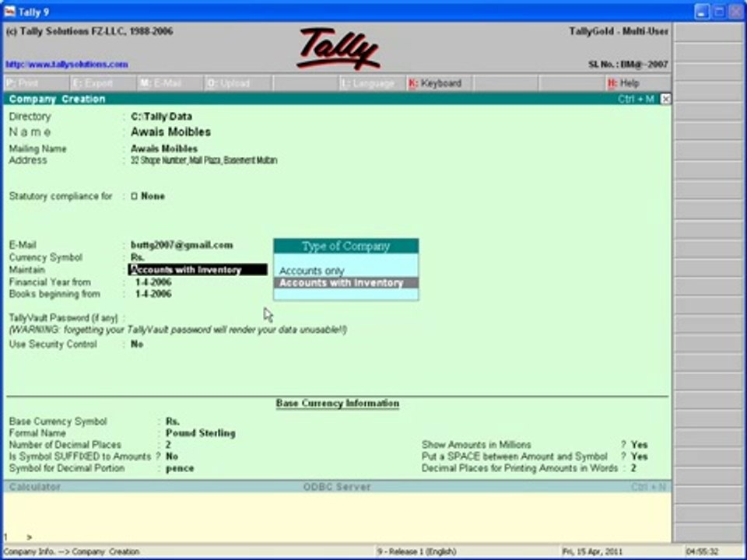Click the ODBC Server label

[x=337, y=487]
